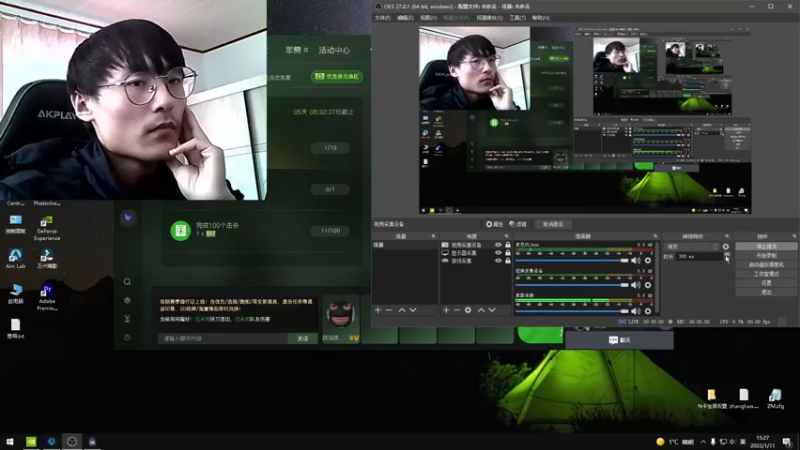Open settings gear of first mixer channel
Image resolution: width=800 pixels, height=450 pixels.
(x=648, y=260)
